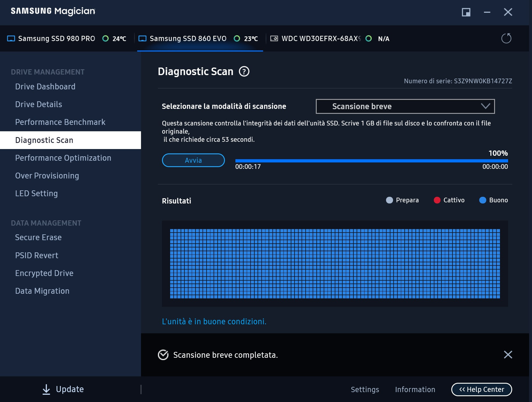This screenshot has height=402, width=532.
Task: Go to Secure Erase
Action: click(x=38, y=238)
